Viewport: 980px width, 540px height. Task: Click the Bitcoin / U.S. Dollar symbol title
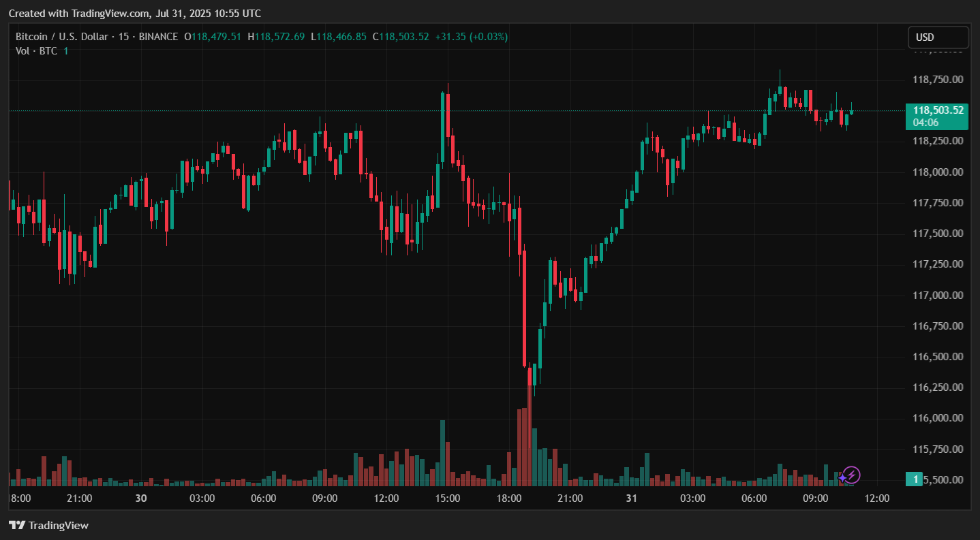(x=63, y=37)
